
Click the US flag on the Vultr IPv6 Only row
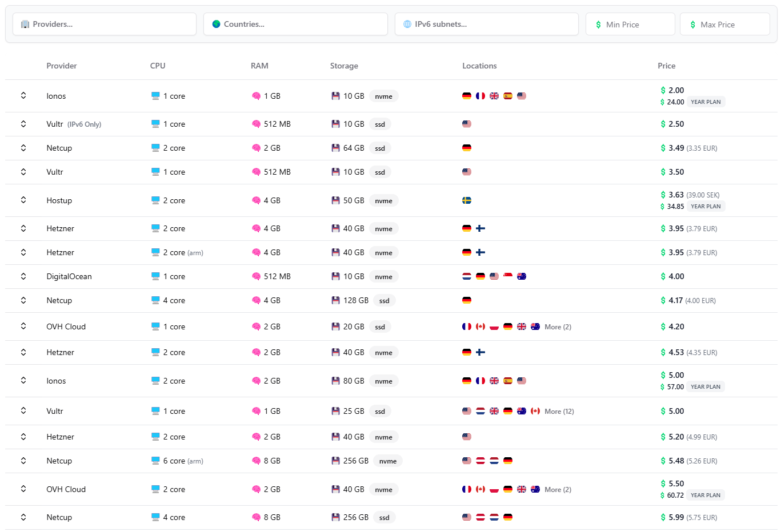coord(467,124)
